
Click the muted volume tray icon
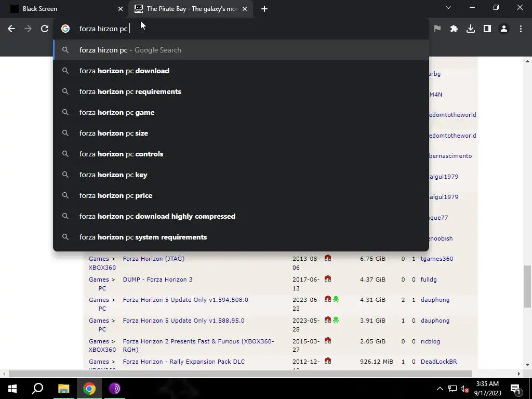pyautogui.click(x=465, y=389)
